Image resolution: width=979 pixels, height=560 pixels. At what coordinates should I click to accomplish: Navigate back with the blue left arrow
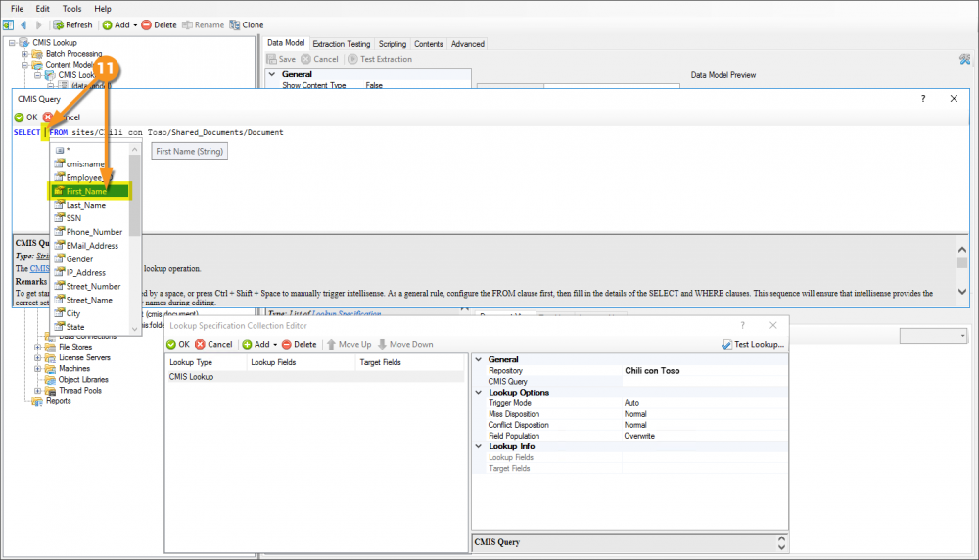point(23,25)
